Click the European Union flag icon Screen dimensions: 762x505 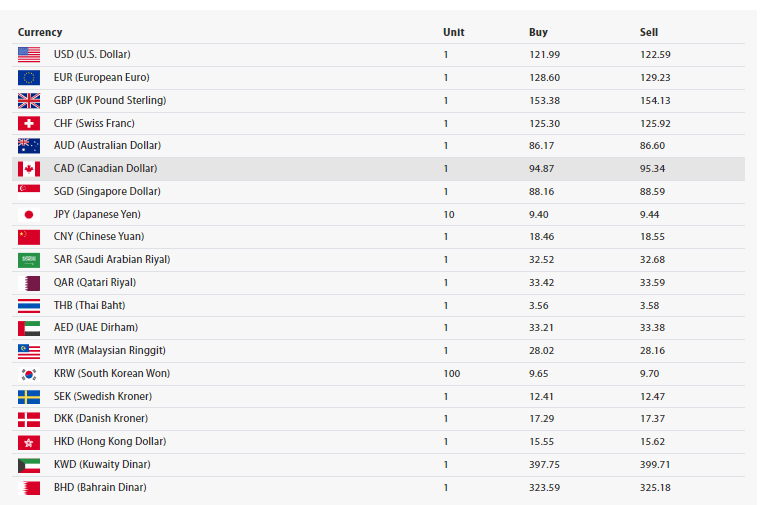click(29, 78)
